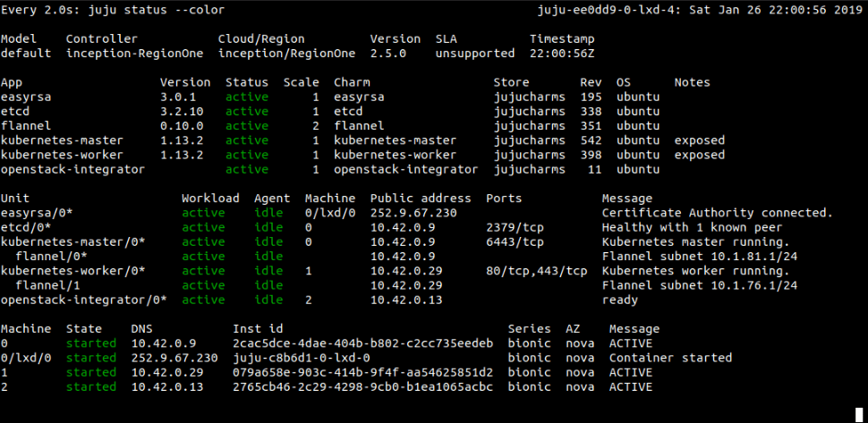
Task: Click etcd version '3.2.10'
Action: [182, 112]
